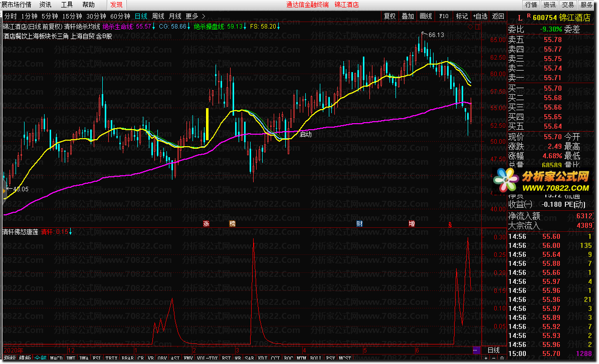Screen dimensions: 599x364
Task: Click the 画线 drawing button
Action: [426, 16]
